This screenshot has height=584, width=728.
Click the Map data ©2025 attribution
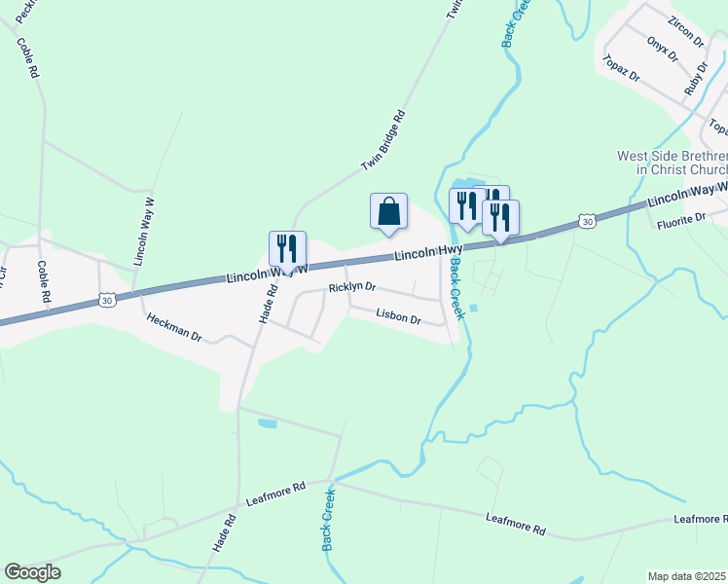click(687, 576)
